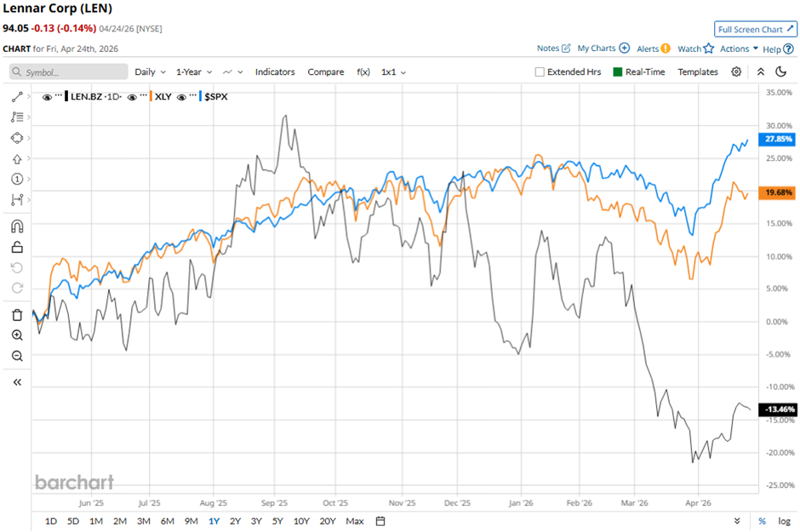Open options dots for XLY series
This screenshot has height=532, width=800.
pyautogui.click(x=143, y=94)
